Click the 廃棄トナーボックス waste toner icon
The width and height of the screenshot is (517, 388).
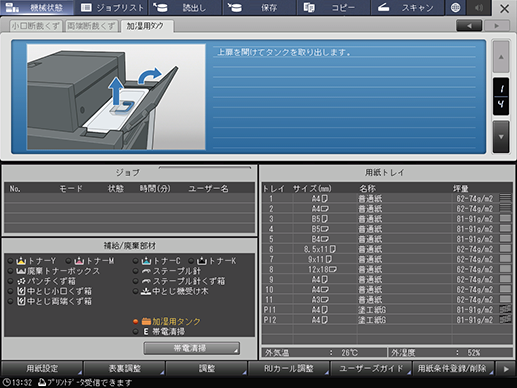(21, 271)
